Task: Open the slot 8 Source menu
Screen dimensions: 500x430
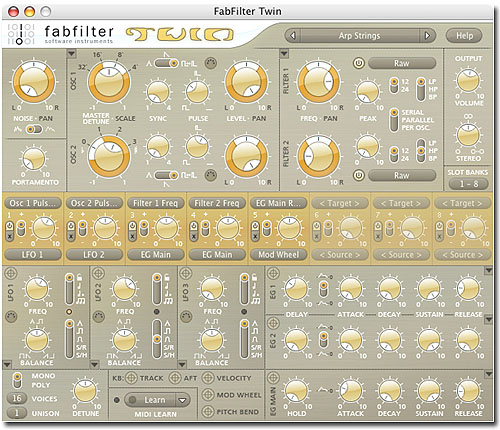Action: (462, 255)
